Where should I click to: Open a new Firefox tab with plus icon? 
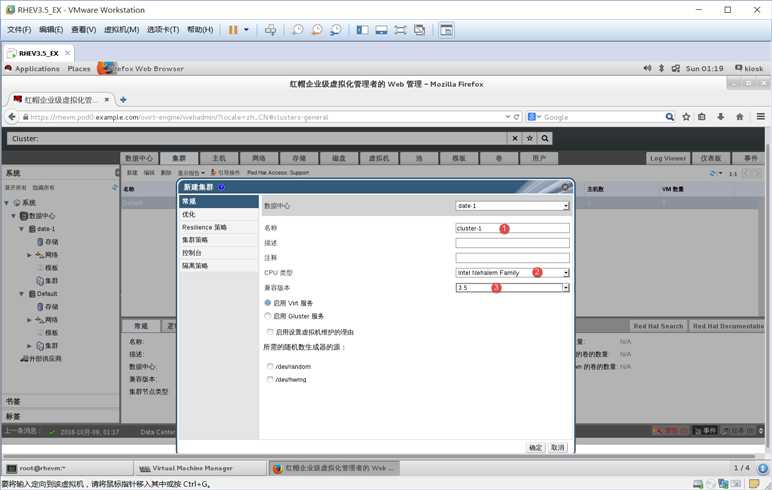[x=123, y=100]
